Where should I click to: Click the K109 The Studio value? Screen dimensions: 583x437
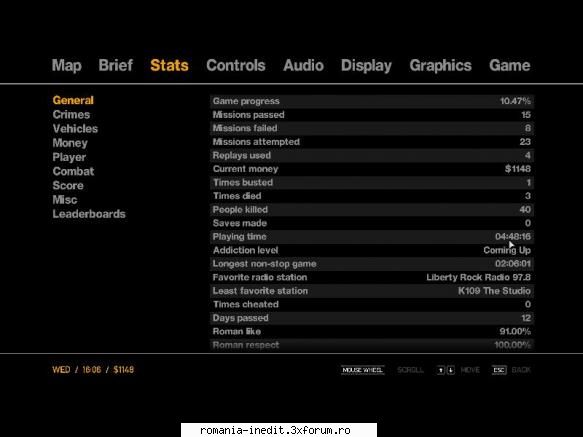(x=494, y=291)
